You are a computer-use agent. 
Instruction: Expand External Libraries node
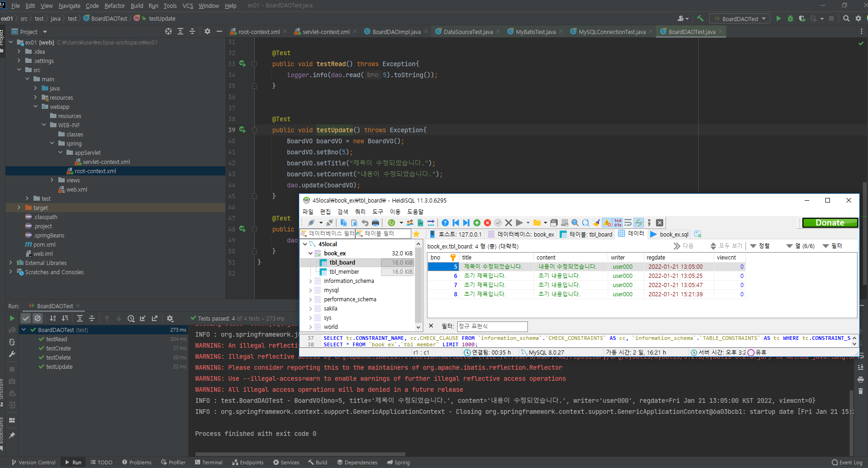(x=11, y=263)
